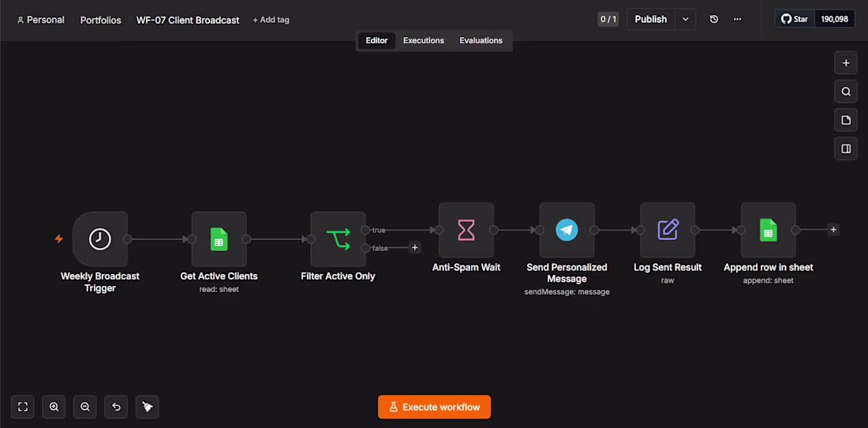Click the orange lightning trigger icon
Image resolution: width=868 pixels, height=428 pixels.
click(58, 239)
